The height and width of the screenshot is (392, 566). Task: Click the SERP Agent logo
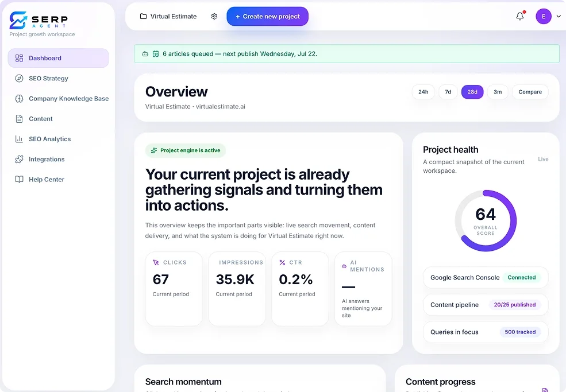point(38,20)
